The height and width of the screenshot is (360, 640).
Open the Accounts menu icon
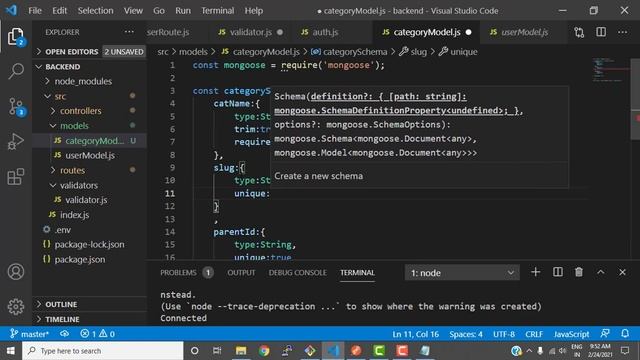(x=16, y=272)
